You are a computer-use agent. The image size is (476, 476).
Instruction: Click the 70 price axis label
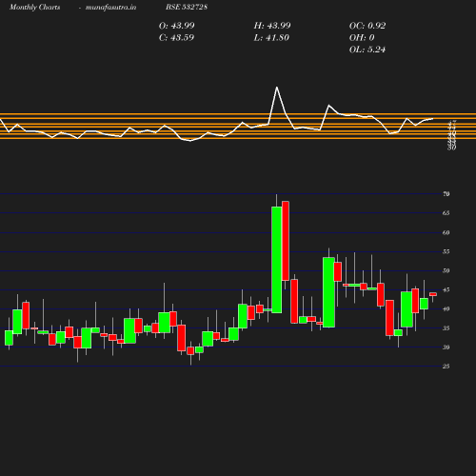click(x=446, y=194)
